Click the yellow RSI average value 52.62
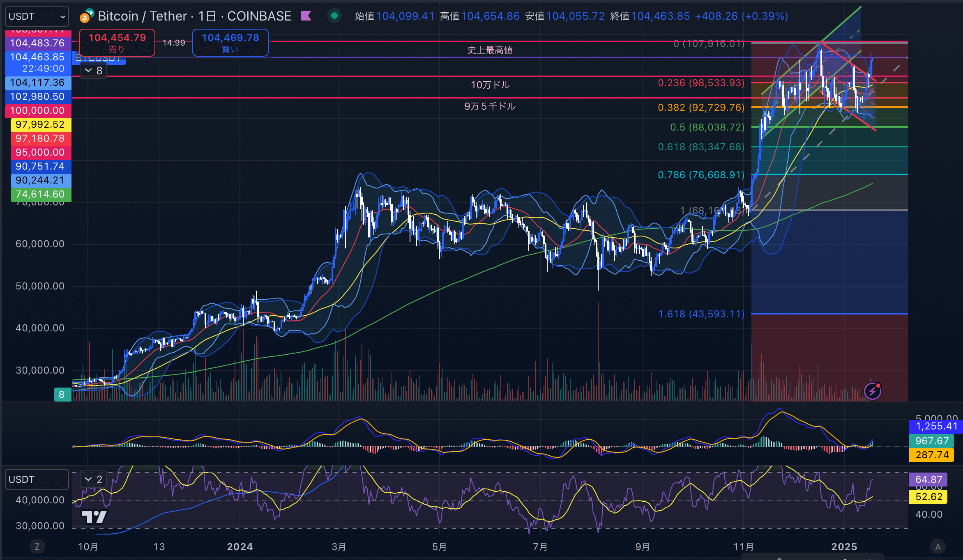This screenshot has width=963, height=560. [x=928, y=497]
